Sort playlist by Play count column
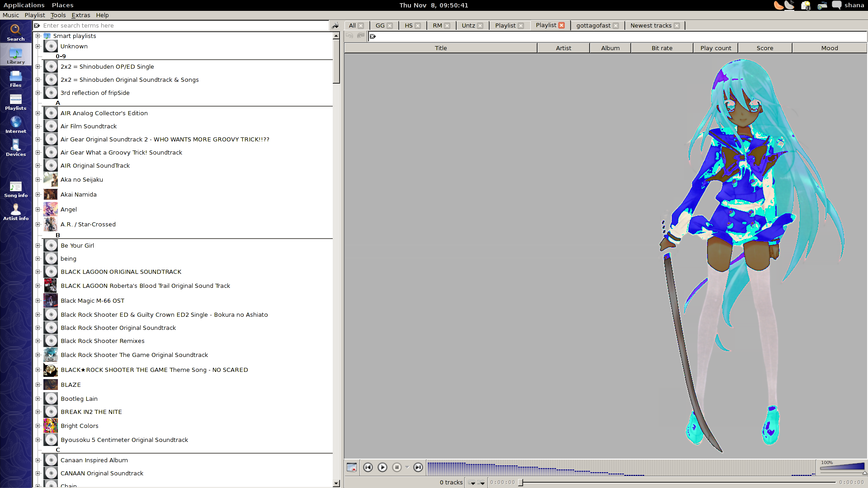 (x=715, y=48)
